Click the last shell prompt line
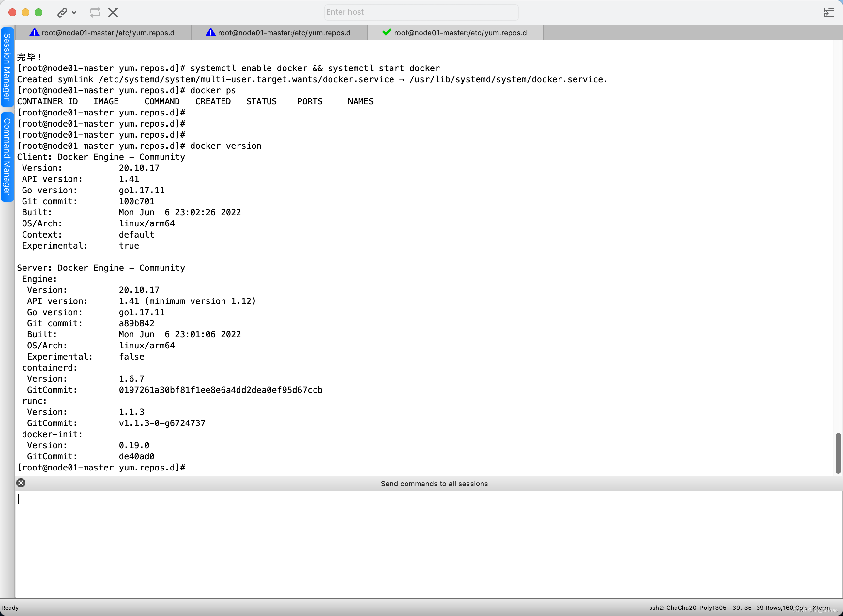This screenshot has width=843, height=616. [101, 468]
